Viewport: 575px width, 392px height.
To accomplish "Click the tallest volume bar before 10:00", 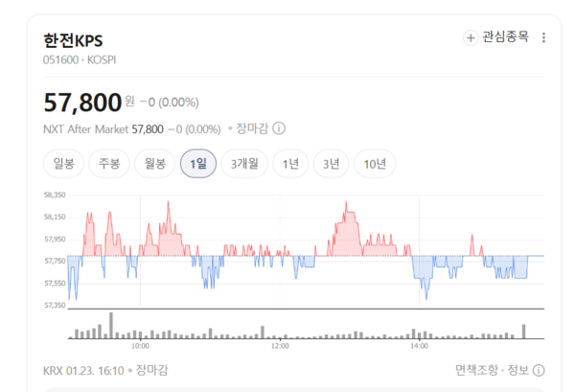I will click(x=111, y=325).
